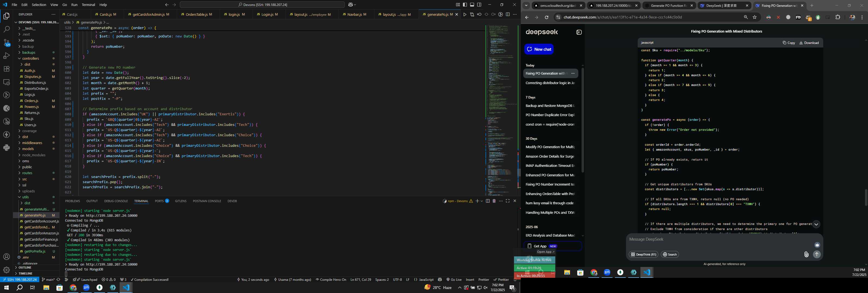Reload the DeepSeek page in Chrome
The width and height of the screenshot is (868, 293).
(547, 17)
